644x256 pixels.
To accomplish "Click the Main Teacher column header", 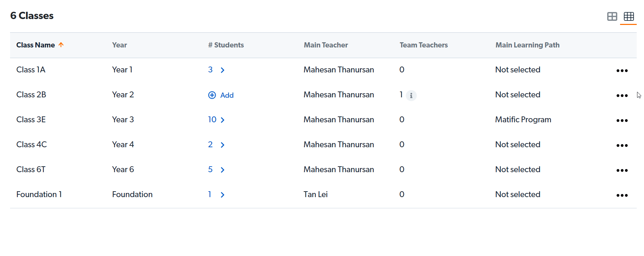I will click(326, 45).
